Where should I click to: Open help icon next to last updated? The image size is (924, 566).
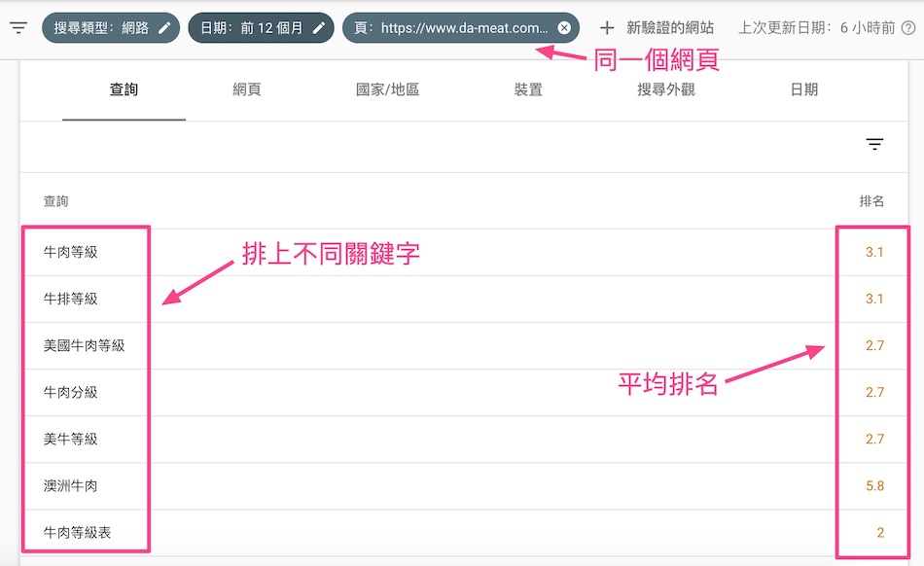[909, 27]
